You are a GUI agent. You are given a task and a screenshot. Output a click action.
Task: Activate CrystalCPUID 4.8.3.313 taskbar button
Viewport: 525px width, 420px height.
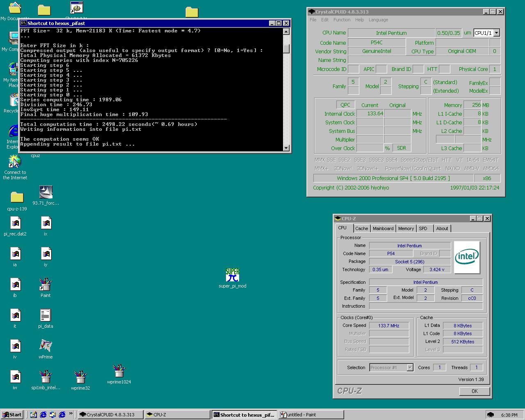coord(111,415)
